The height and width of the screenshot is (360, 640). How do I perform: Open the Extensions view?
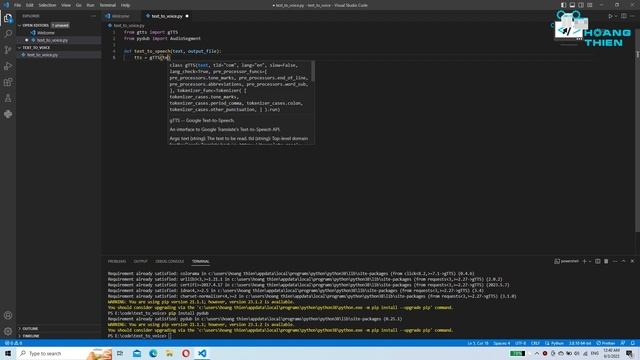tap(8, 82)
